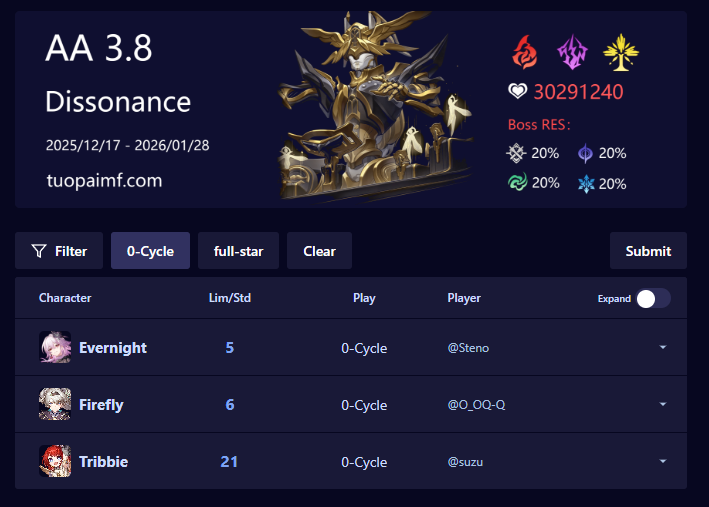Click Tribbie's Lim/Std value 21
This screenshot has height=507, width=709.
[229, 461]
